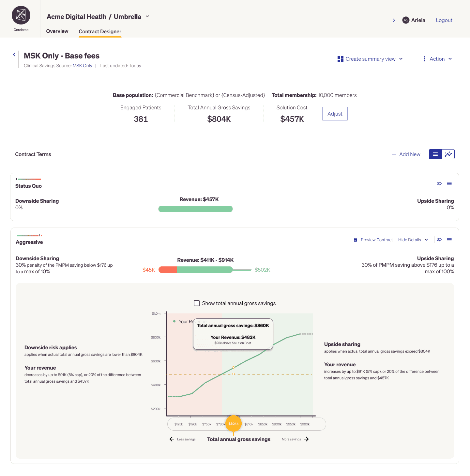Click the Adjust button
The height and width of the screenshot is (476, 470).
pyautogui.click(x=335, y=114)
